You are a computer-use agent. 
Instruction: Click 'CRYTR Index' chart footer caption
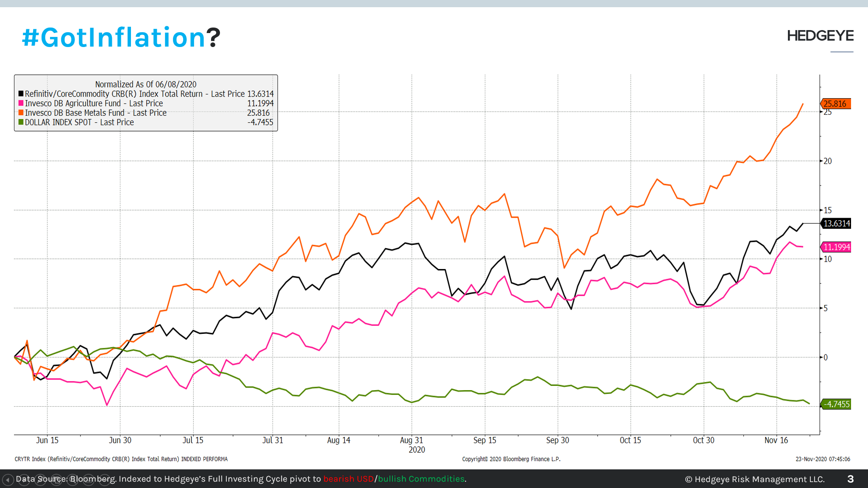point(121,459)
